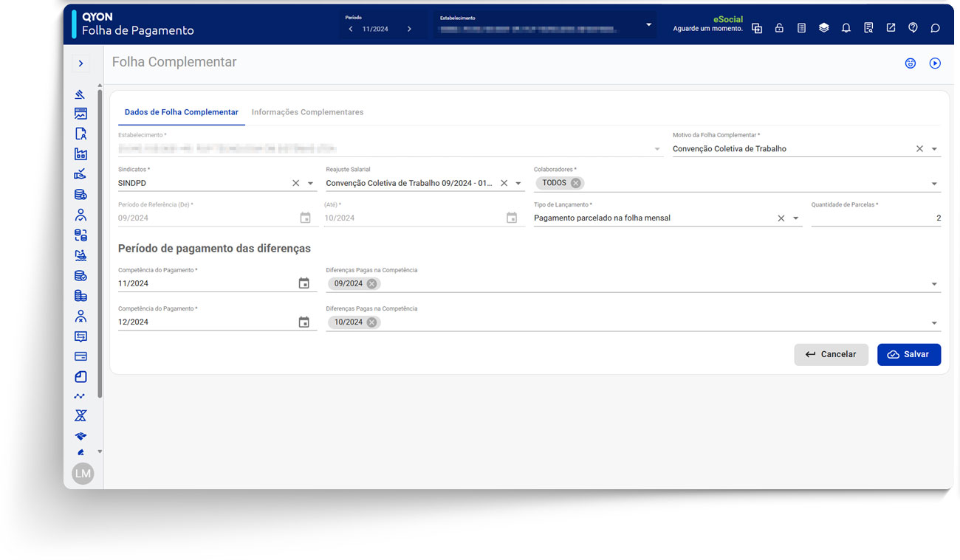
Task: Remove the TODOS chip from Colaboradores
Action: (x=575, y=183)
